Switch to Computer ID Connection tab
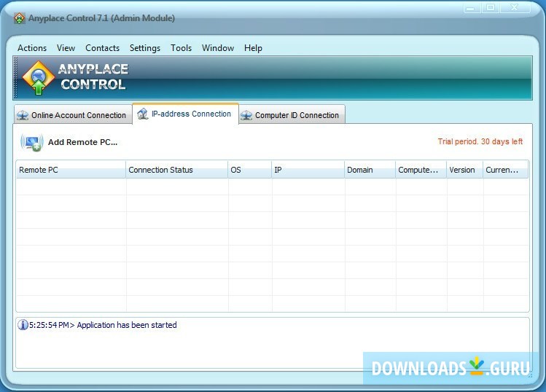 pos(292,115)
